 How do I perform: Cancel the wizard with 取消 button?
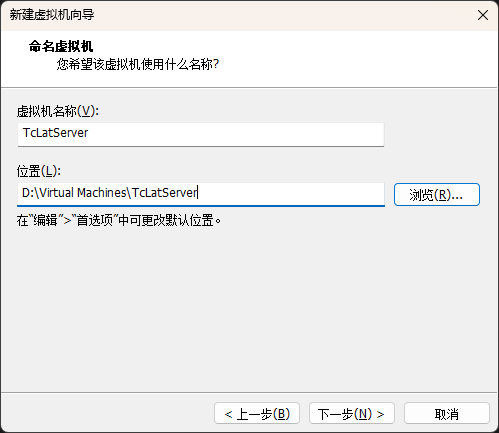pos(447,413)
